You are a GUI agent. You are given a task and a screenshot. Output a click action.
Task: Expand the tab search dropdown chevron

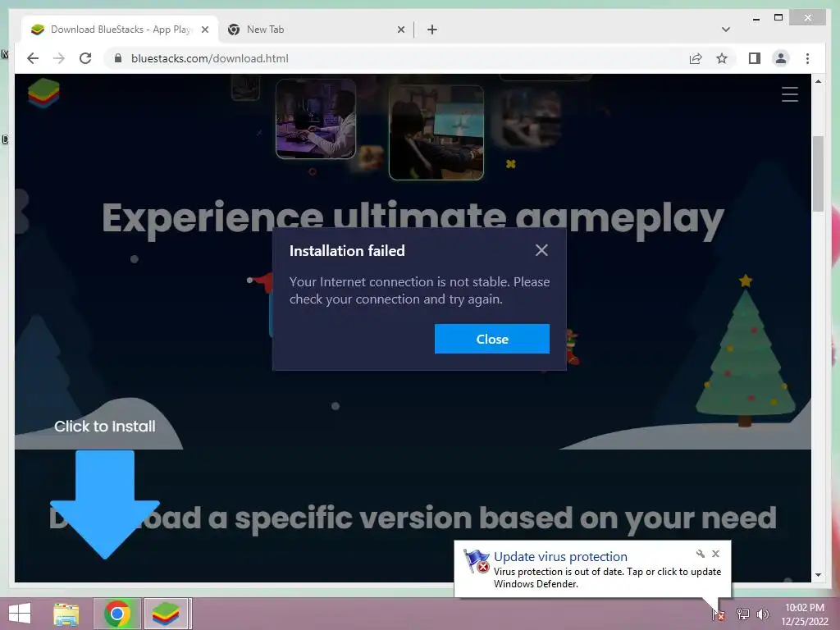[725, 30]
